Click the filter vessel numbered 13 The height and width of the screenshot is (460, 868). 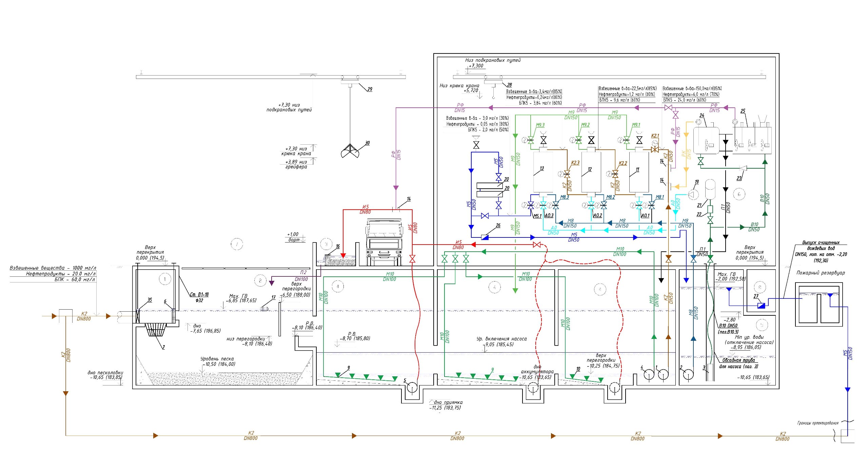pyautogui.click(x=543, y=172)
